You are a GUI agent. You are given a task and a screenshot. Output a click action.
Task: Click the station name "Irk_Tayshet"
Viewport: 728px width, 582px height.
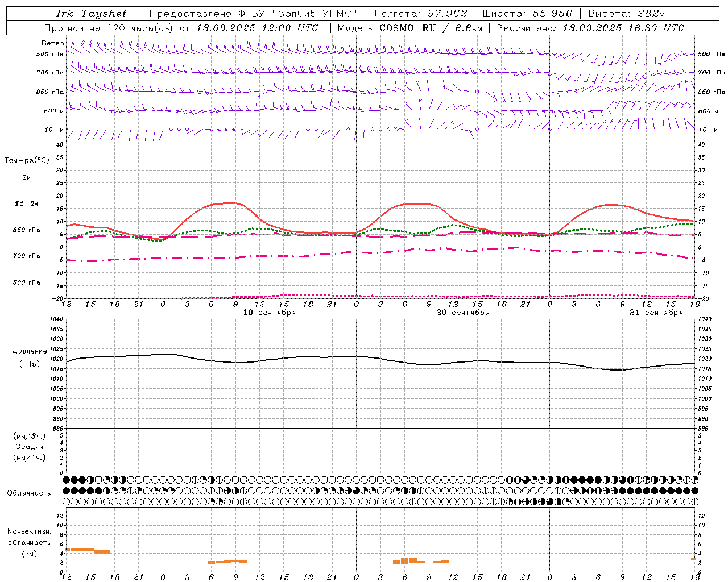click(91, 14)
